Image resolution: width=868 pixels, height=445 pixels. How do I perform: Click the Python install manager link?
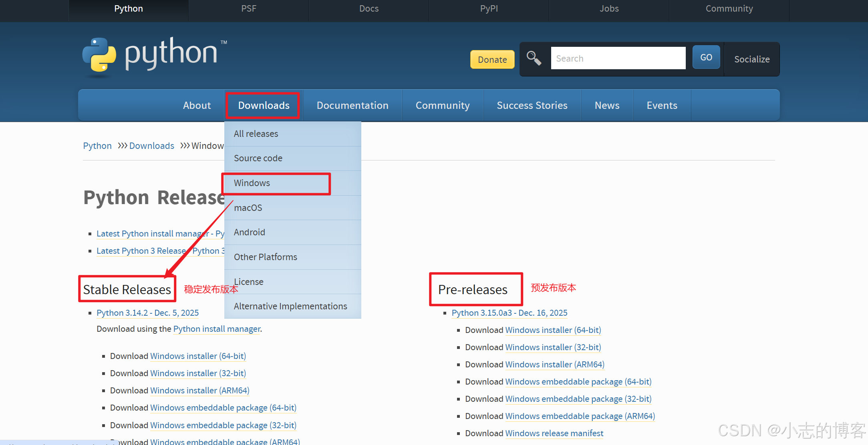point(217,329)
